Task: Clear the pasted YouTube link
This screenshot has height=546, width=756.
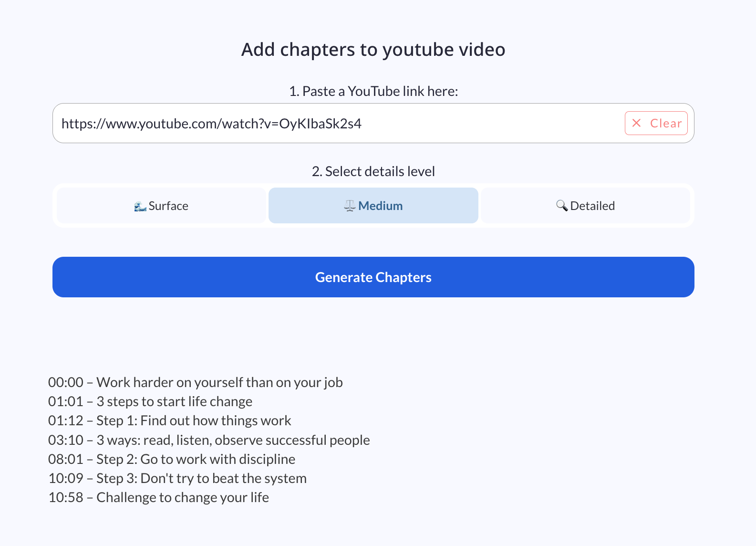Action: (x=656, y=123)
